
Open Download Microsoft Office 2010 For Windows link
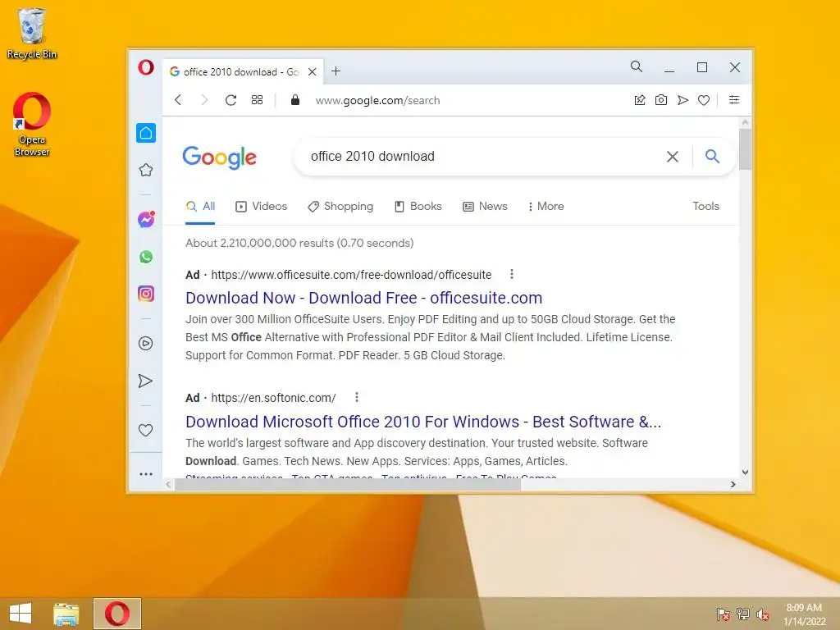(423, 422)
